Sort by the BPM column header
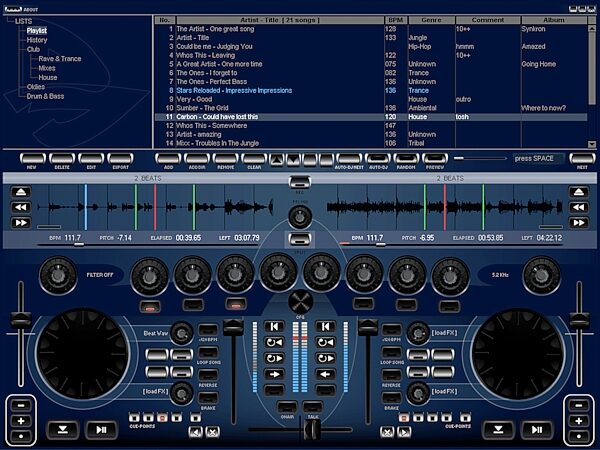The image size is (600, 450). point(396,20)
